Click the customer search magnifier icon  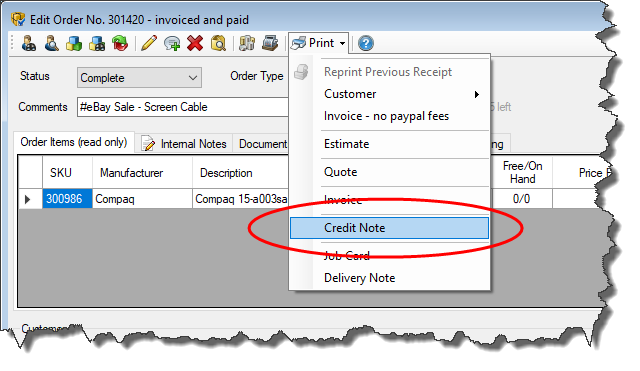pyautogui.click(x=51, y=43)
